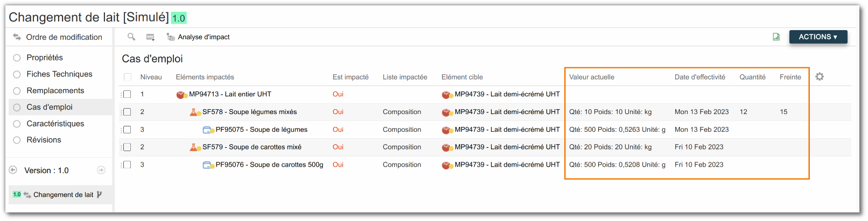Screen dimensions: 868x221
Task: Open the Fiches Techniques section
Action: (59, 74)
